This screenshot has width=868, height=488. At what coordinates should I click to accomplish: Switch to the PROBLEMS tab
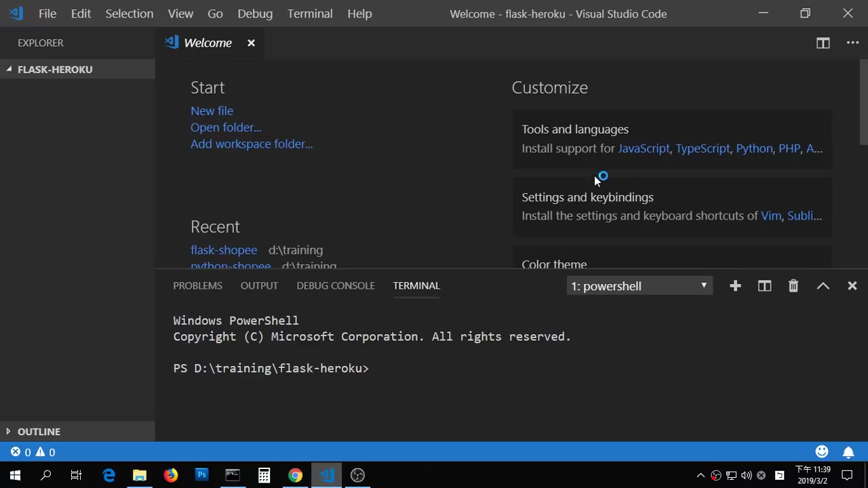point(197,285)
